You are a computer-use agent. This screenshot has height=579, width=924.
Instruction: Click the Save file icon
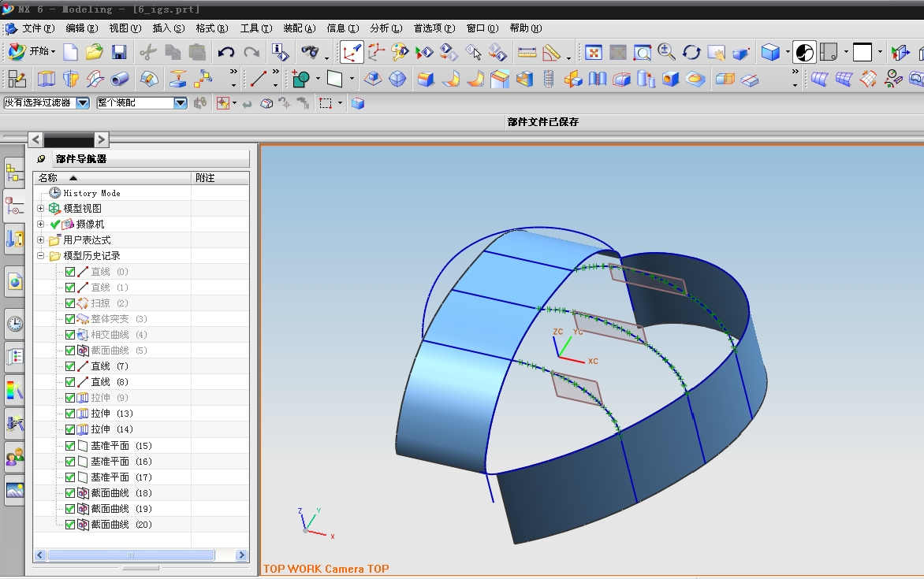coord(119,53)
